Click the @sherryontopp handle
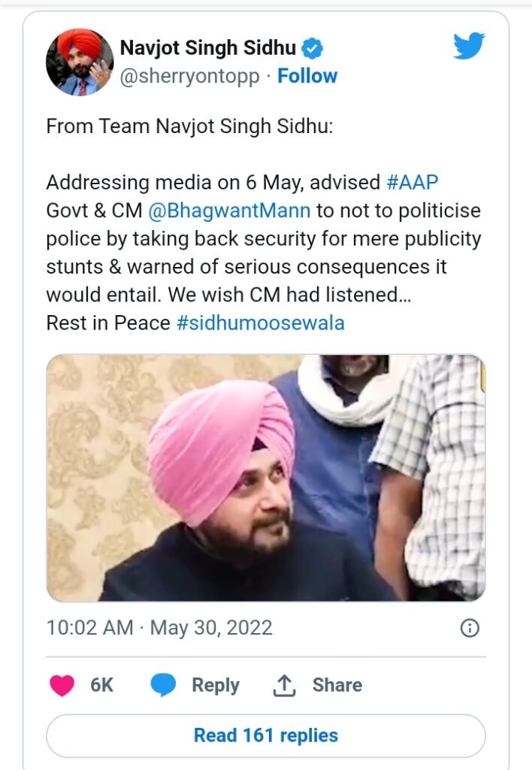The height and width of the screenshot is (770, 532). (x=190, y=76)
